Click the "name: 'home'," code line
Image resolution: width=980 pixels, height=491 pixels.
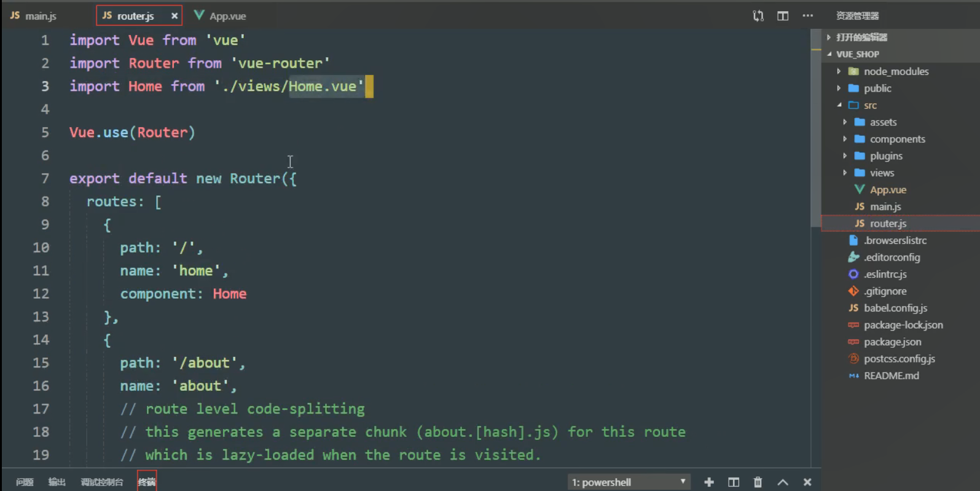[x=174, y=270]
